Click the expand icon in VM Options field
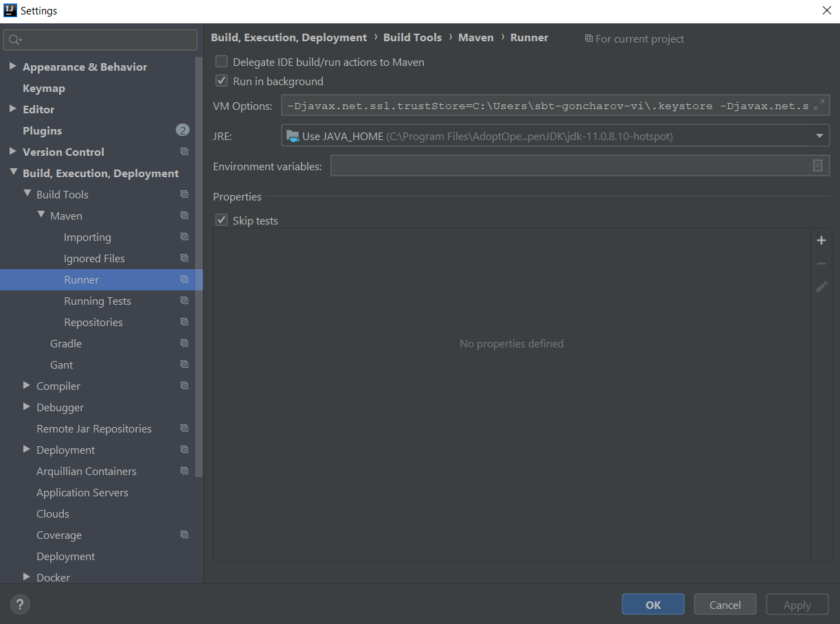The height and width of the screenshot is (624, 840). (819, 106)
